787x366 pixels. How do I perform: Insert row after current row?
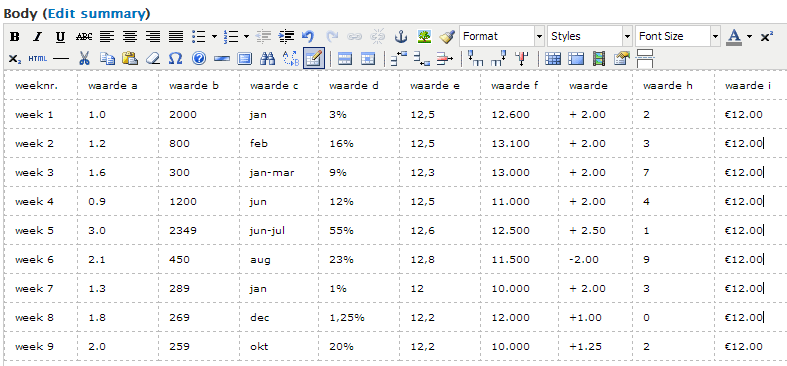coord(422,59)
